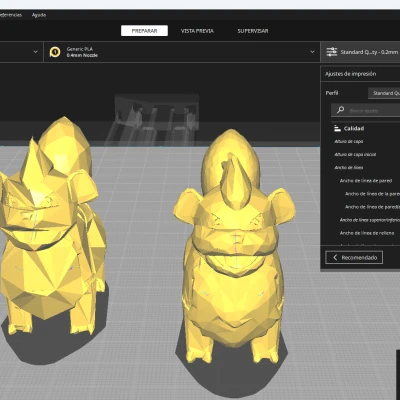Open the Preferencias menu
400x400 pixels.
tap(11, 15)
